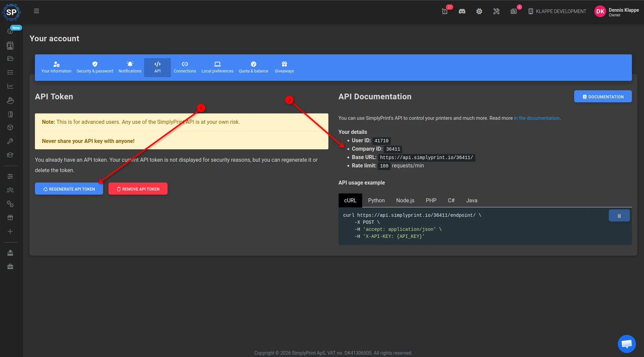Copy the code example with clipboard button
The height and width of the screenshot is (357, 644).
pos(619,216)
